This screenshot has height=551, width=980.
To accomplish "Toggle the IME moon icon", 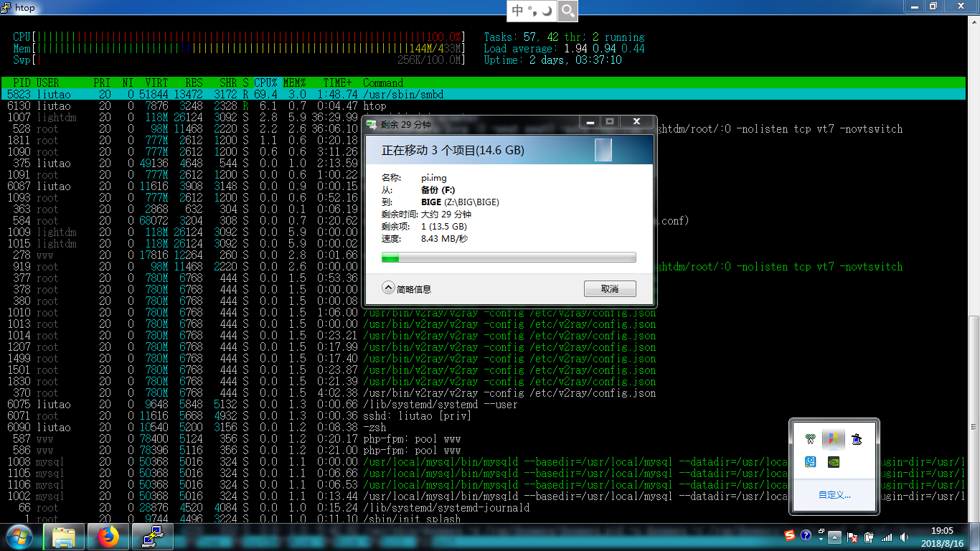I will [547, 11].
